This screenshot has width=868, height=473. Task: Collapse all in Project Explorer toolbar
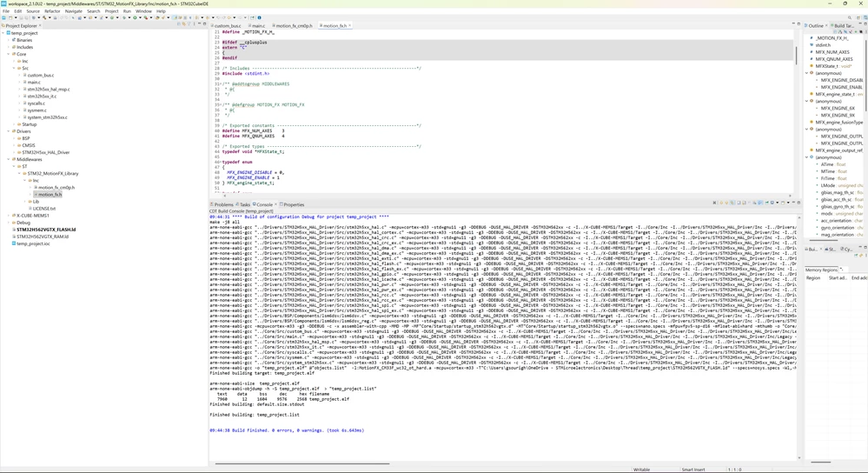click(x=179, y=24)
